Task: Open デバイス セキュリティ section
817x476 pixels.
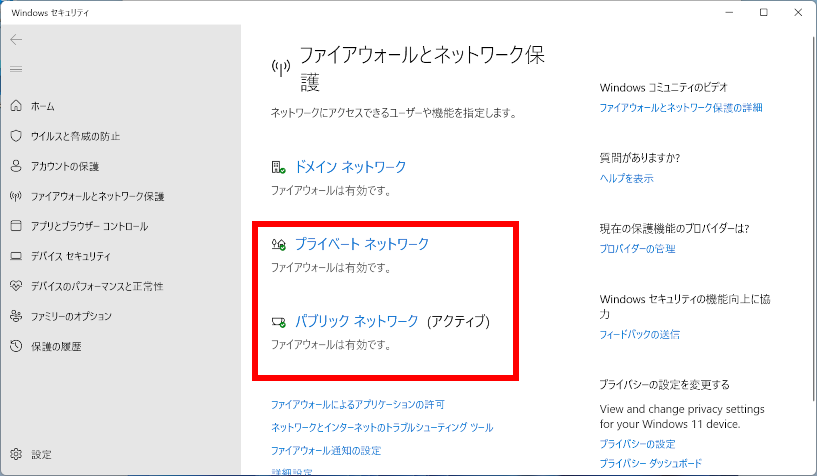Action: [70, 256]
